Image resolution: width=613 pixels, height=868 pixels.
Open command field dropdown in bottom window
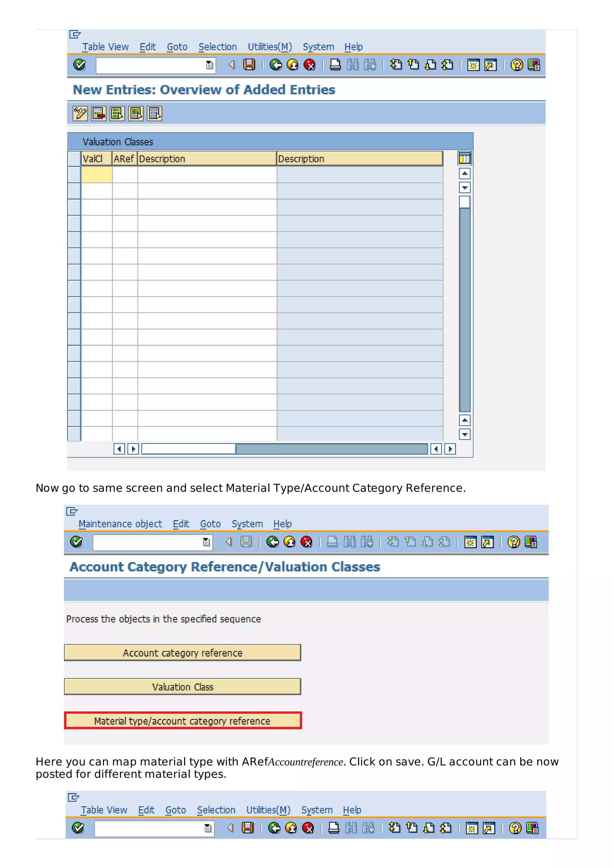click(208, 828)
